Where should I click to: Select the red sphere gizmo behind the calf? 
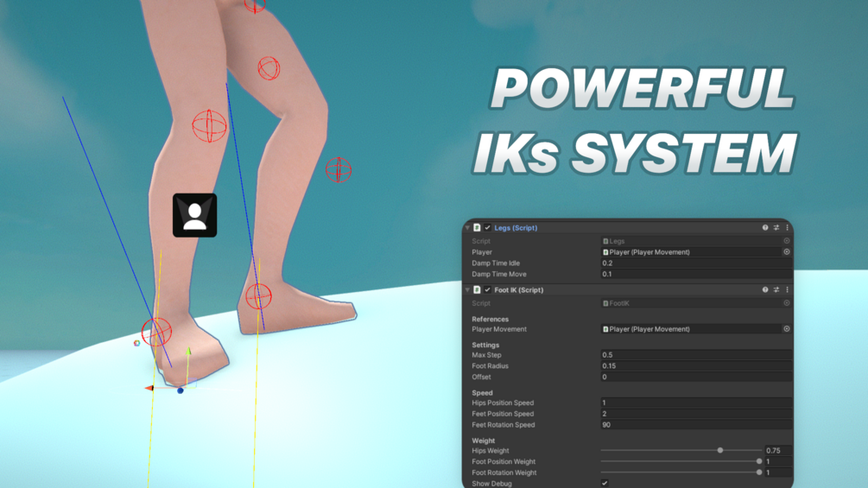click(x=339, y=170)
